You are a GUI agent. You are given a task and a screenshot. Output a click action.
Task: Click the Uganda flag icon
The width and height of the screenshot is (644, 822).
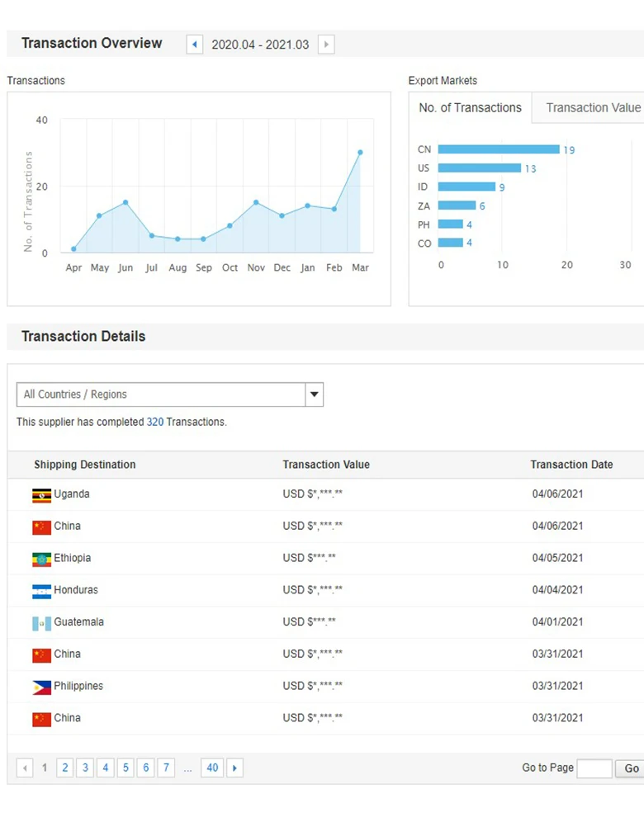[x=41, y=495]
